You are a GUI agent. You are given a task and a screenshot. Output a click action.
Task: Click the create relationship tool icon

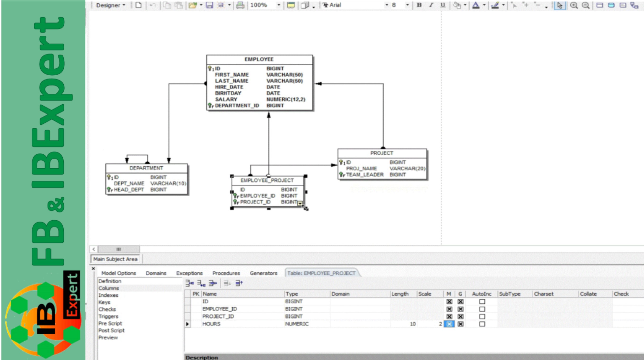click(x=634, y=5)
